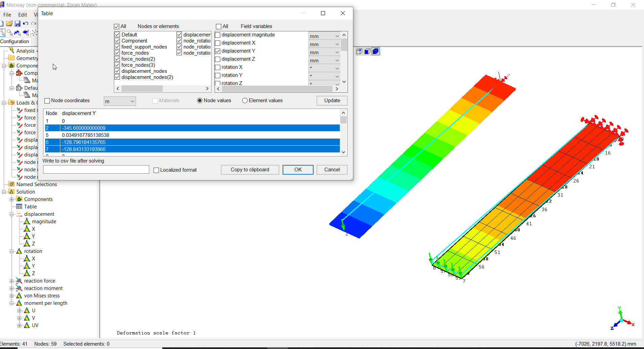Activate the select faces tool
This screenshot has height=349, width=644.
click(18, 33)
